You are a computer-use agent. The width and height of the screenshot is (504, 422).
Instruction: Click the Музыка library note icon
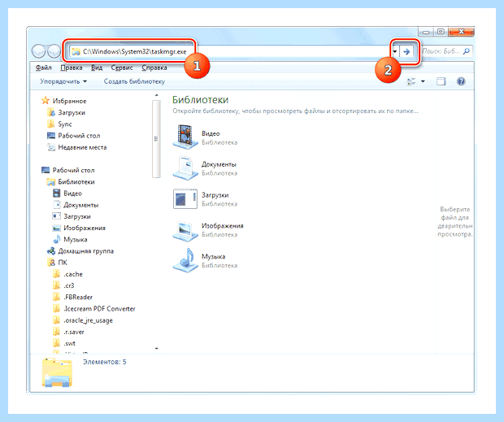point(185,261)
